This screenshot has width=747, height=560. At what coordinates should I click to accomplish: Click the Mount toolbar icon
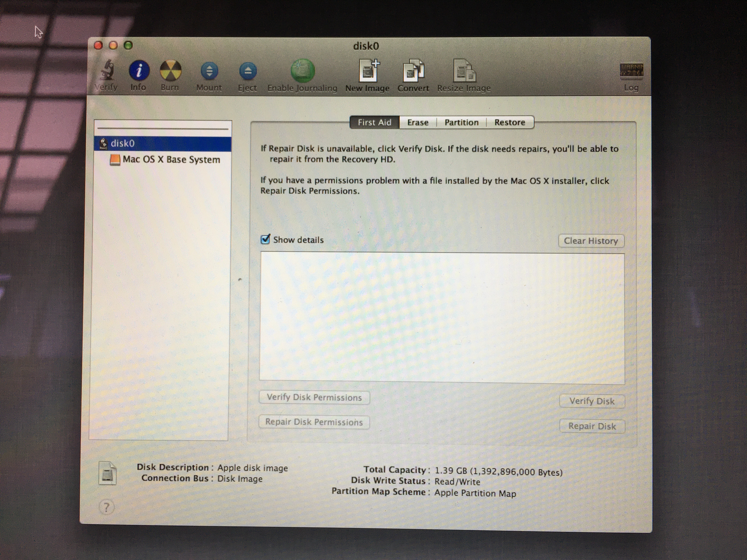click(209, 71)
